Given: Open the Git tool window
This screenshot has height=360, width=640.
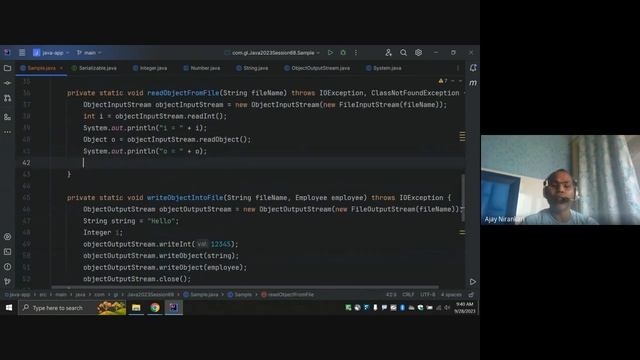Looking at the screenshot, I should (x=7, y=281).
